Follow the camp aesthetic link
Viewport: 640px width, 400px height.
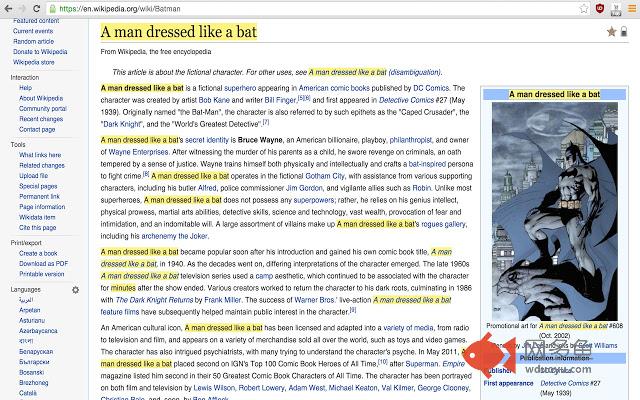[x=264, y=276]
